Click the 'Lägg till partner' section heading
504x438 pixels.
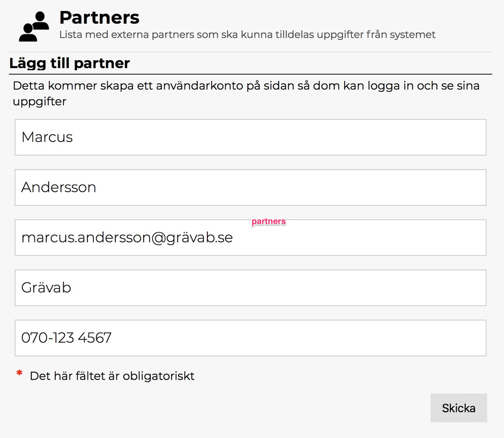70,63
